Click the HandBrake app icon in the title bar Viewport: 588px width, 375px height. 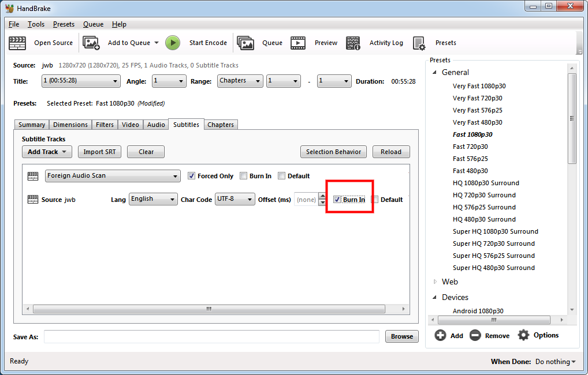[x=9, y=8]
